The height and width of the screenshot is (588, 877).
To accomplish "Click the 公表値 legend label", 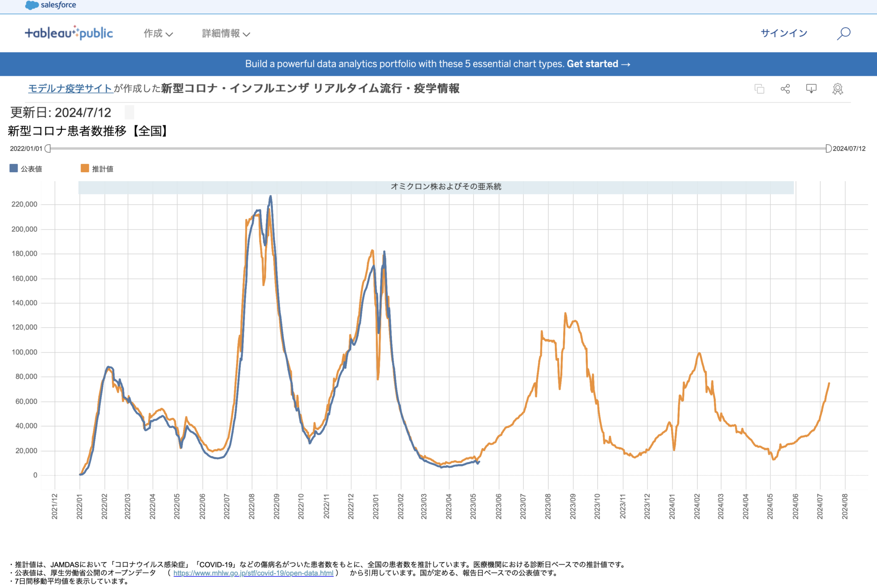I will [x=31, y=169].
